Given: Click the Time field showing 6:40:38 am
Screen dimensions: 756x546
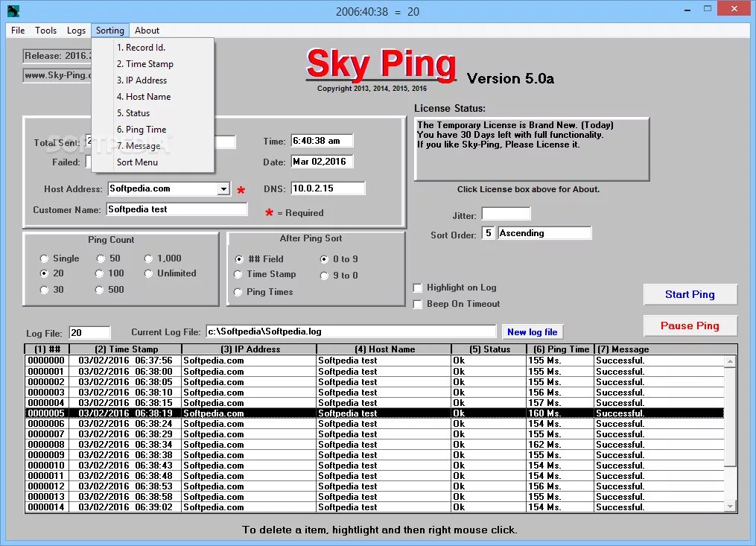Looking at the screenshot, I should click(322, 141).
